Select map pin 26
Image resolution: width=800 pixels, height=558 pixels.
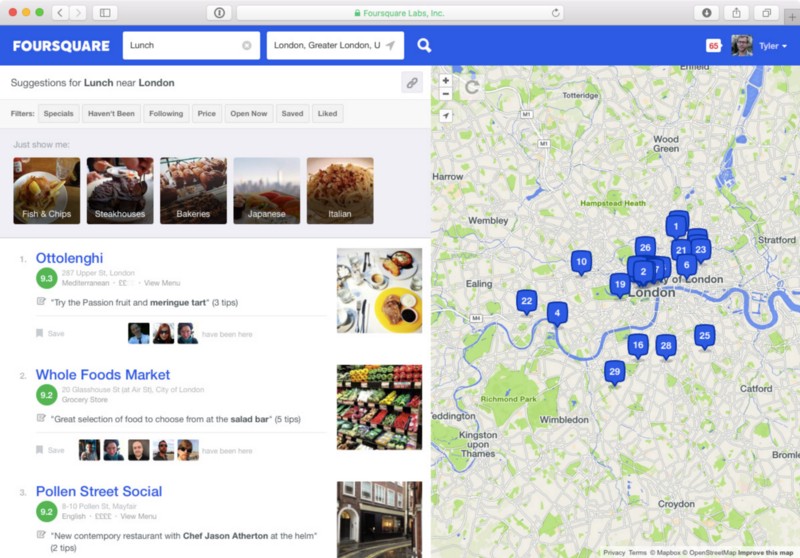645,247
